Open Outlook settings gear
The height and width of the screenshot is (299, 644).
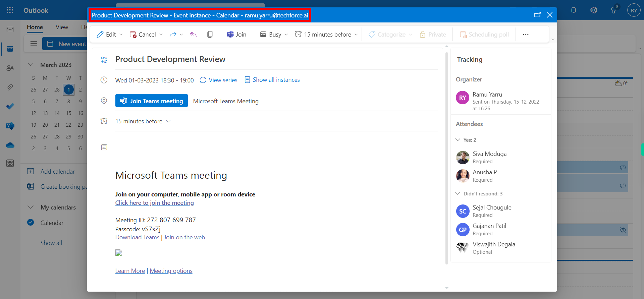tap(594, 10)
